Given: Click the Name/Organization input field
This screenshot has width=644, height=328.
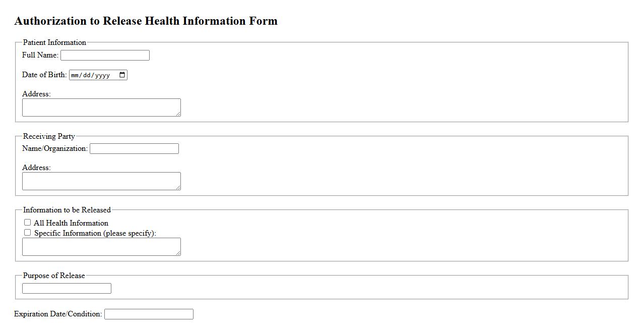Looking at the screenshot, I should pos(134,149).
